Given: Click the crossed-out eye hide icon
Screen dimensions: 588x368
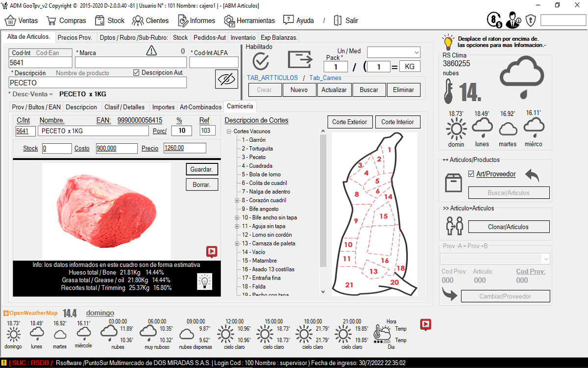Looking at the screenshot, I should [226, 79].
